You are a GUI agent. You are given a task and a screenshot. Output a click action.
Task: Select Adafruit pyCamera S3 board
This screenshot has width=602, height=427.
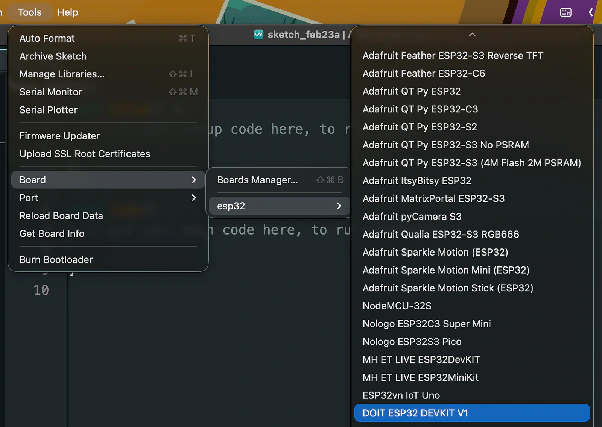click(x=472, y=217)
